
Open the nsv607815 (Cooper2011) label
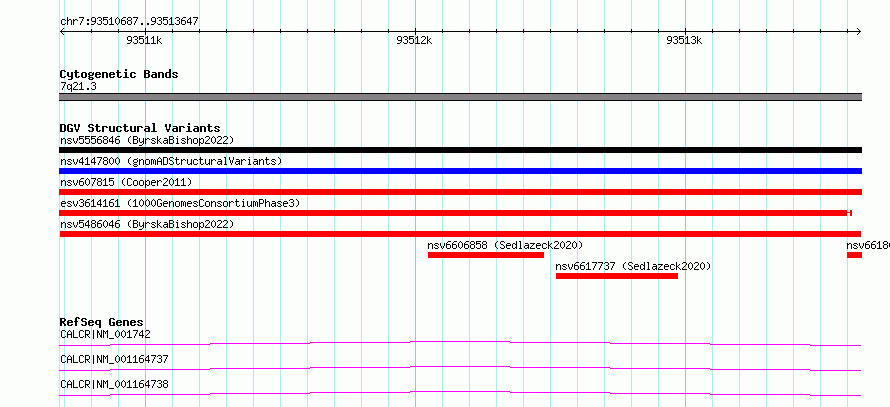[126, 182]
